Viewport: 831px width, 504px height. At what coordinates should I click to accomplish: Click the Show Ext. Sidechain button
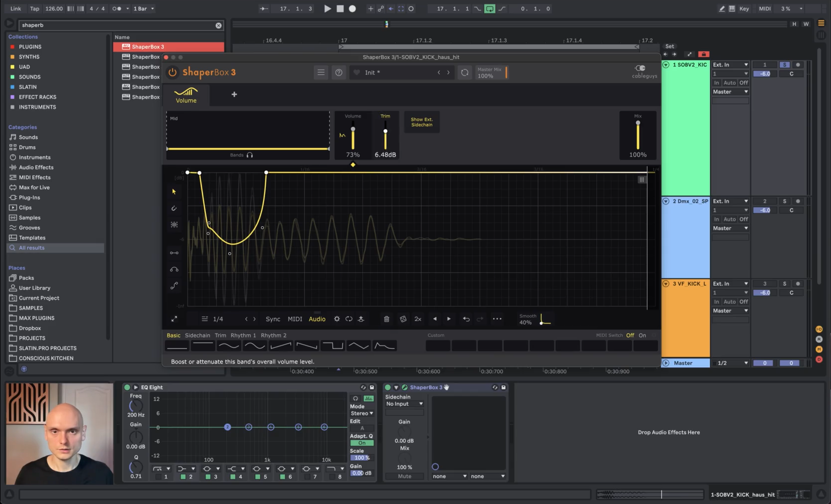click(421, 121)
